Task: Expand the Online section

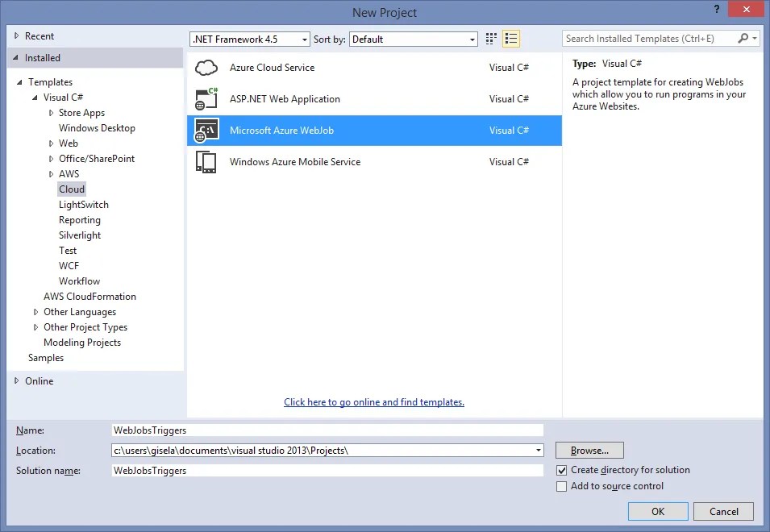Action: pyautogui.click(x=16, y=380)
